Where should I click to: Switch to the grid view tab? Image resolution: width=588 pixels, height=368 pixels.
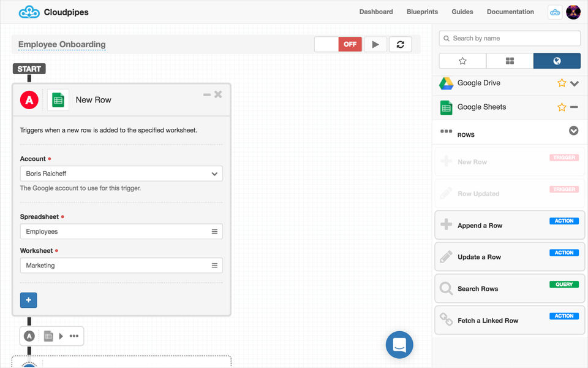pyautogui.click(x=510, y=61)
